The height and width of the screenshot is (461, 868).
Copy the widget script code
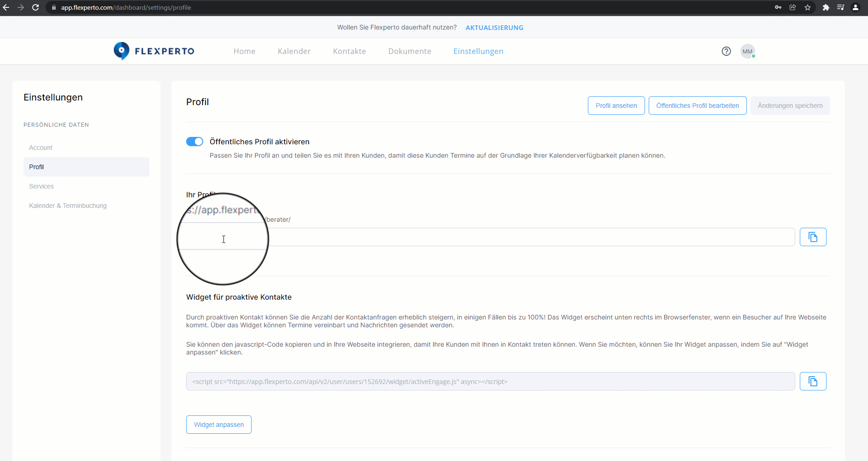click(813, 381)
